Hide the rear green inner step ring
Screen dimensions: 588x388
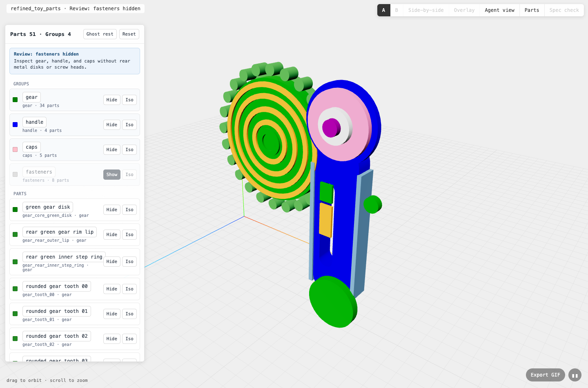coord(112,262)
